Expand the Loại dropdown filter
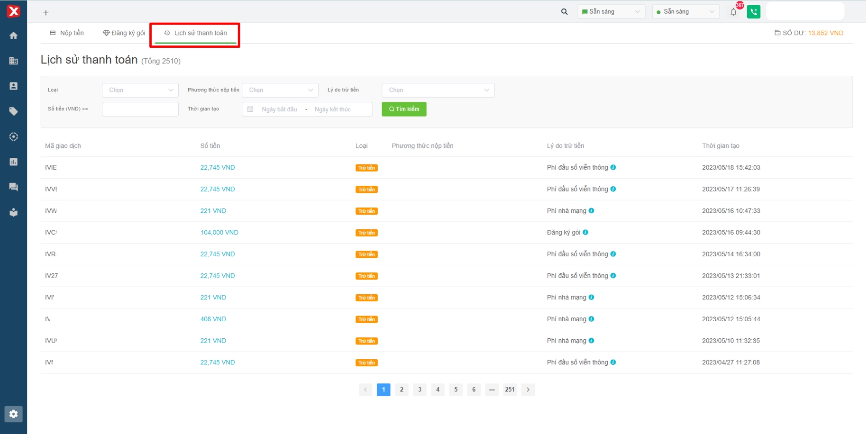The width and height of the screenshot is (868, 434). coord(140,90)
